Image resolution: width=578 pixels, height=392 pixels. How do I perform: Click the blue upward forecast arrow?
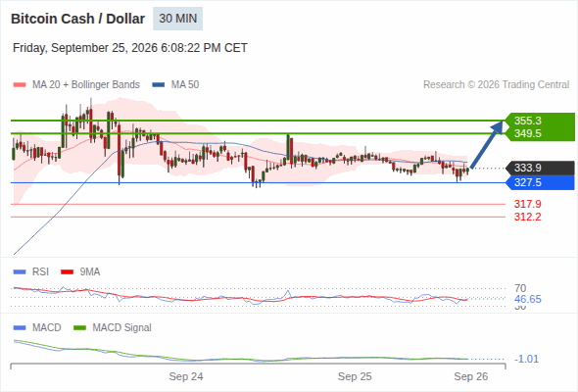487,145
